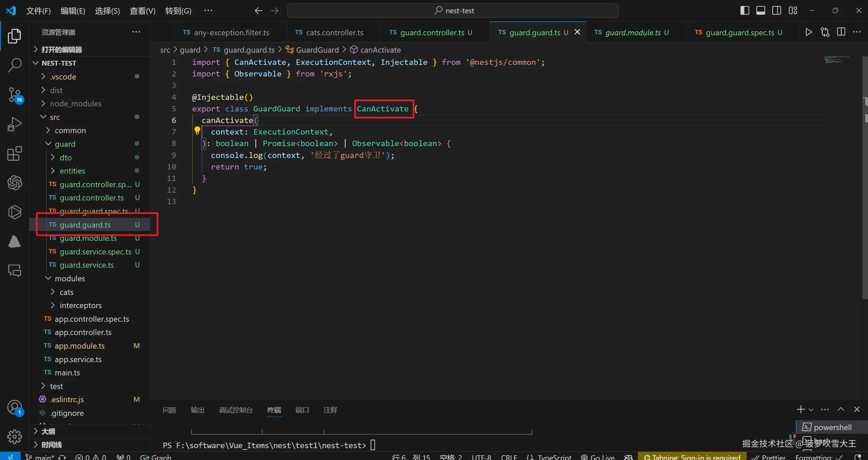
Task: Open the 文件(F) menu
Action: click(38, 11)
